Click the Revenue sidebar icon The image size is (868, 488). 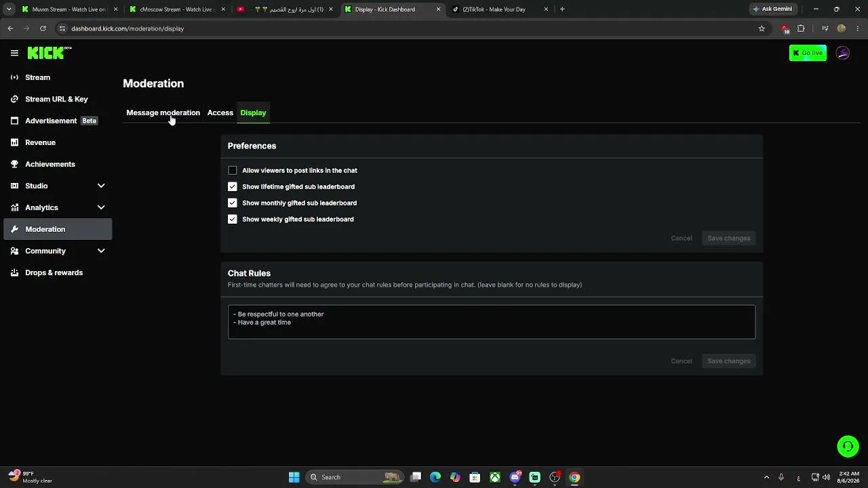[x=14, y=142]
